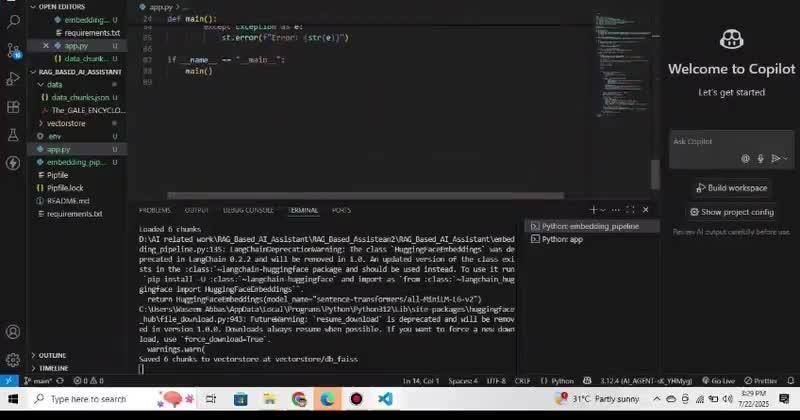Open the lightning bolt activity bar view

click(13, 163)
